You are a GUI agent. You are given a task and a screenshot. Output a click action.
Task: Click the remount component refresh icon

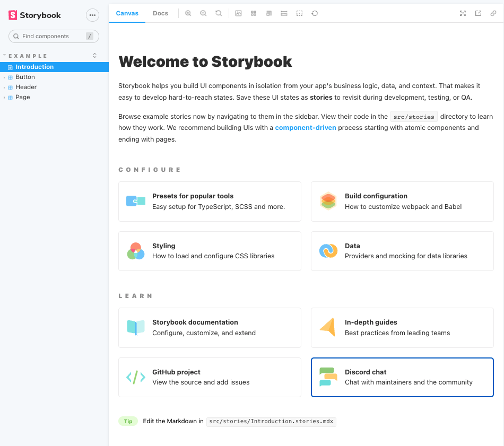(x=315, y=13)
